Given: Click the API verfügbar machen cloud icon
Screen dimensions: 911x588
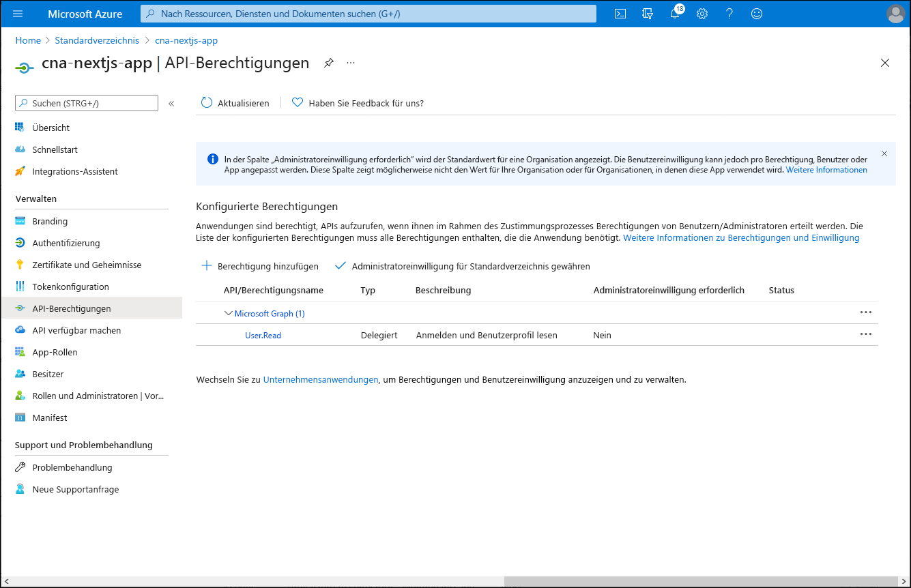Looking at the screenshot, I should click(x=20, y=330).
